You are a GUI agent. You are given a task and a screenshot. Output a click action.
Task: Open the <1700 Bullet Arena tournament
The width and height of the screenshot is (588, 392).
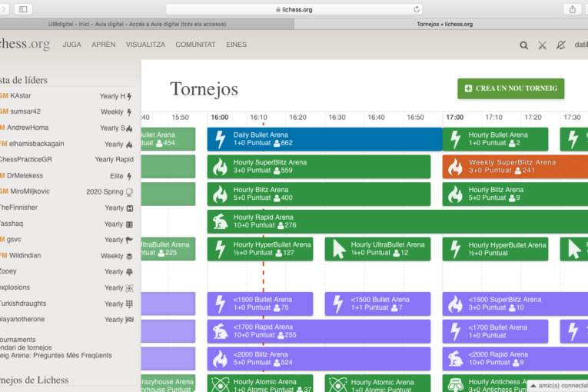[495, 331]
